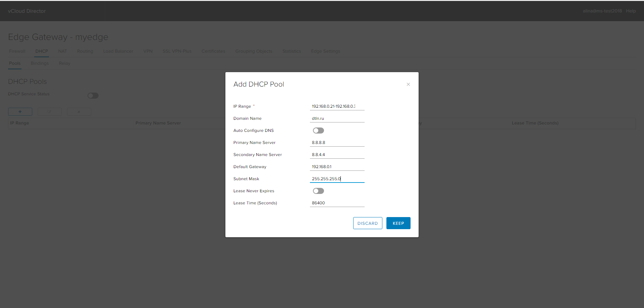Open the NAT tab

pyautogui.click(x=62, y=51)
